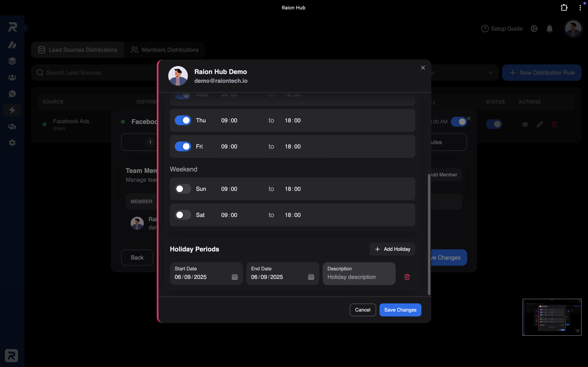Enable the Sat weekend toggle
This screenshot has width=588, height=367.
coord(183,215)
